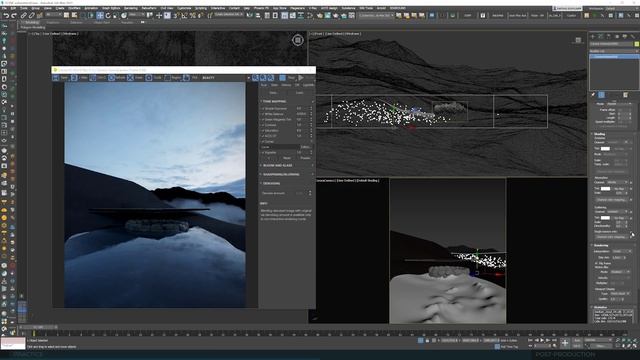Click the Play Animation button
The image size is (640, 360).
click(542, 340)
